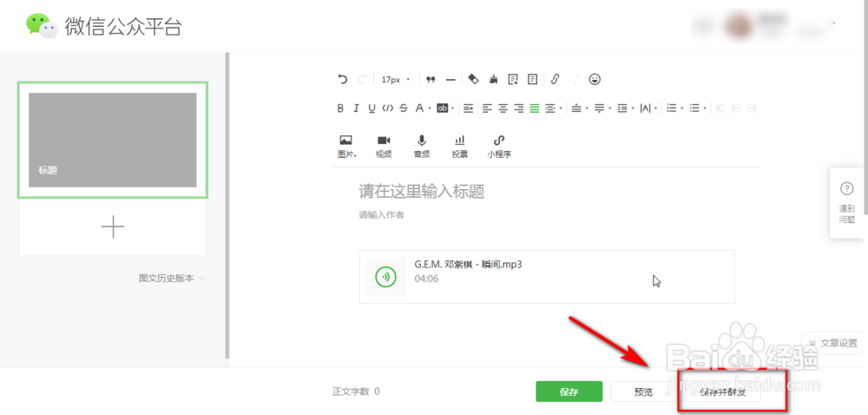Insert a picture via 图片
868x415 pixels.
point(346,147)
